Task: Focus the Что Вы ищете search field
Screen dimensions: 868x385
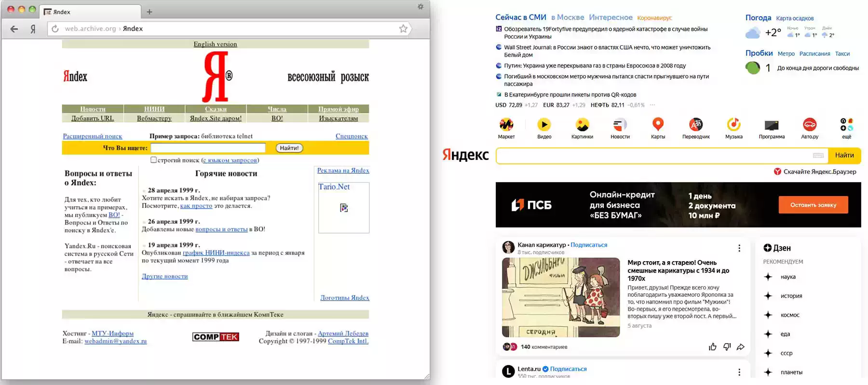Action: tap(208, 148)
